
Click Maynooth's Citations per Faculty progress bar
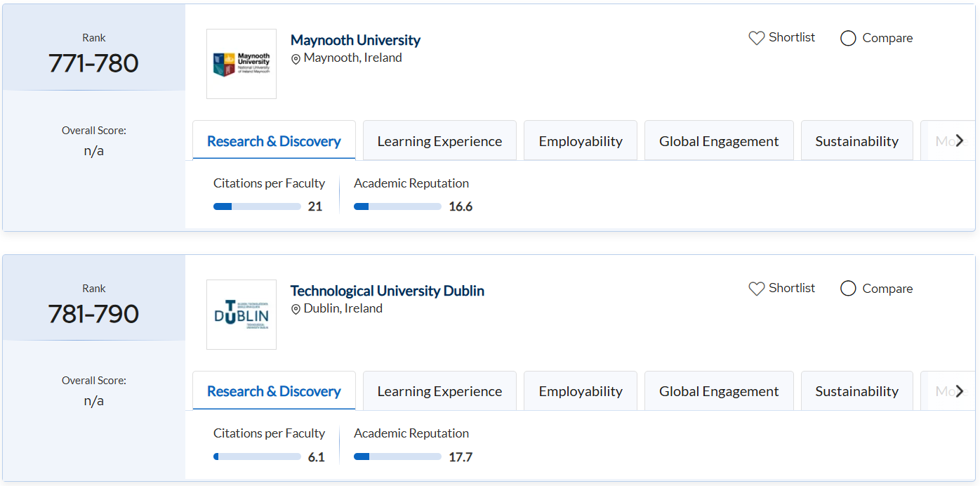pos(257,206)
